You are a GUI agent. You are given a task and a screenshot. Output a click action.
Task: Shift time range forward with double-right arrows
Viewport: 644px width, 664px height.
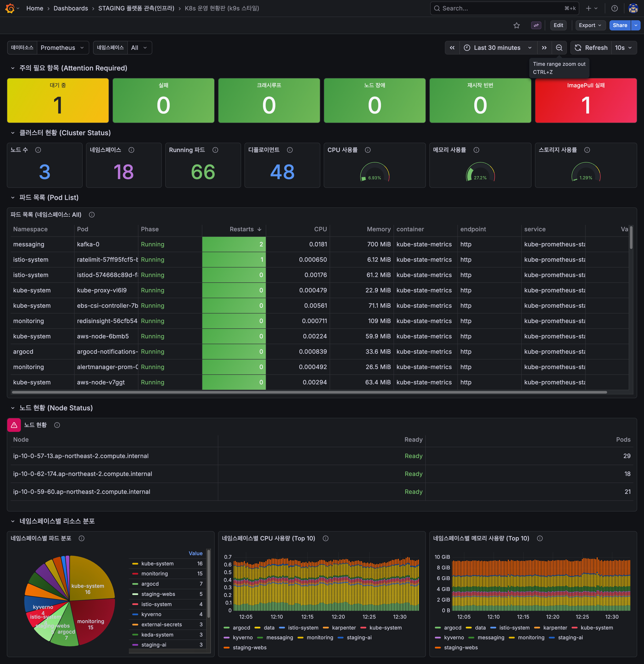point(544,48)
